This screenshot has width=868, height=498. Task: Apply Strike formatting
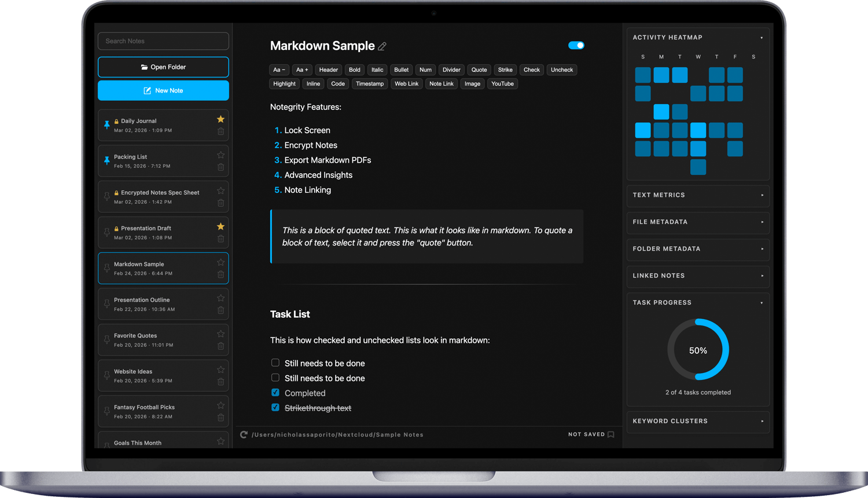505,70
